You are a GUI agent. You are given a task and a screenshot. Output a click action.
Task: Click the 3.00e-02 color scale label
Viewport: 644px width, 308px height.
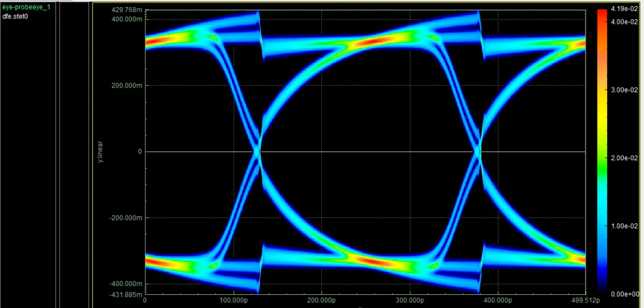click(623, 90)
